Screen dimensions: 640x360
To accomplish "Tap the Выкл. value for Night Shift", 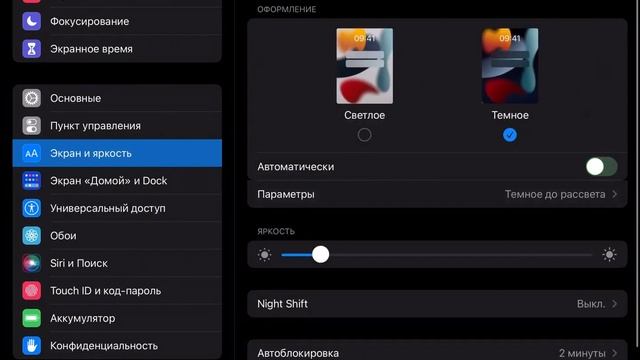I will [591, 304].
